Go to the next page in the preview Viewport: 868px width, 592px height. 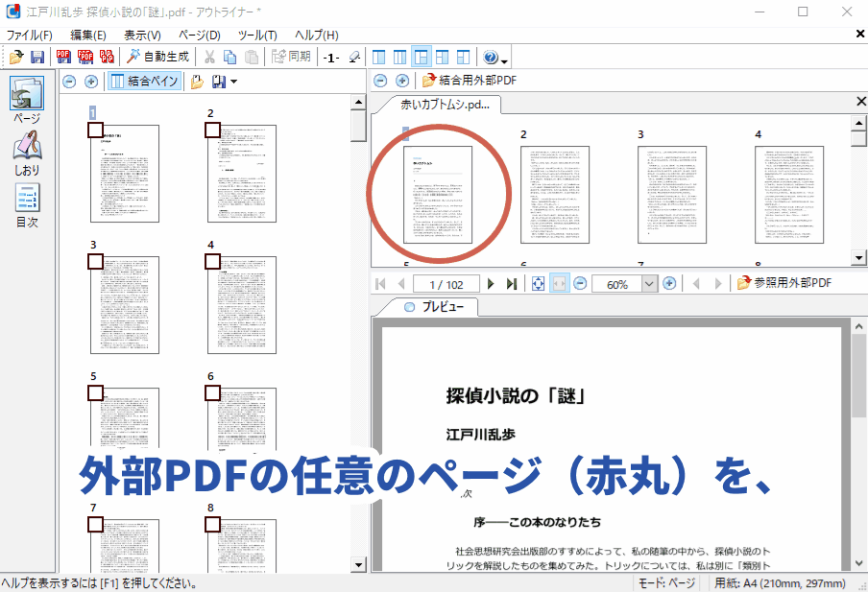tap(492, 283)
